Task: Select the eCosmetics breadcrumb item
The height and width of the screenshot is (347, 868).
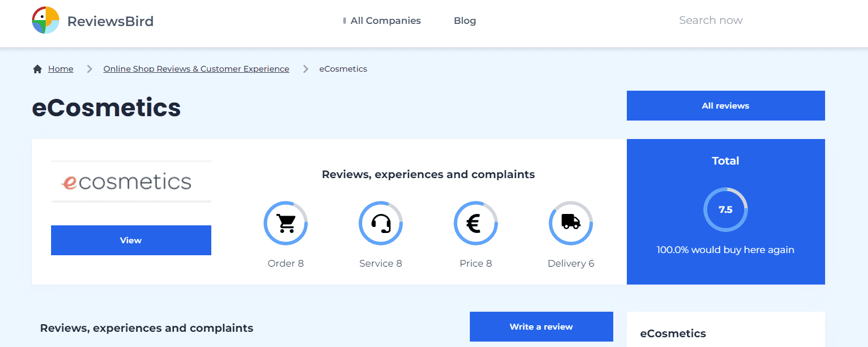Action: pos(343,69)
